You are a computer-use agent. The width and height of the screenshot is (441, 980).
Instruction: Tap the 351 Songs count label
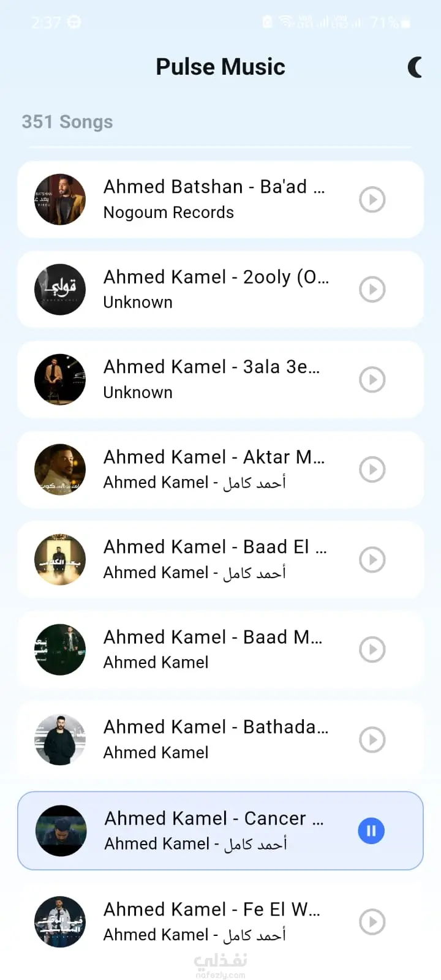(67, 122)
